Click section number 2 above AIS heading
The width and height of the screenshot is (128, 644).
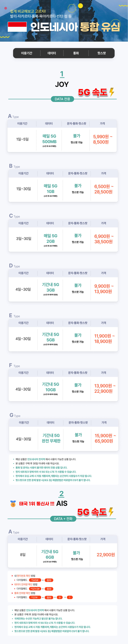click(x=62, y=493)
